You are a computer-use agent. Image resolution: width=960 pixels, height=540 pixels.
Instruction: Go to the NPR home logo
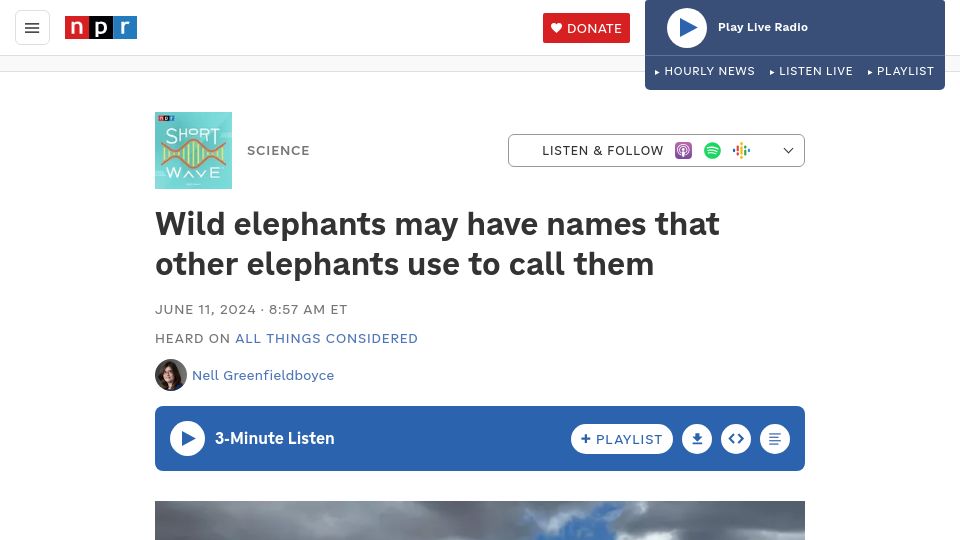pos(101,28)
